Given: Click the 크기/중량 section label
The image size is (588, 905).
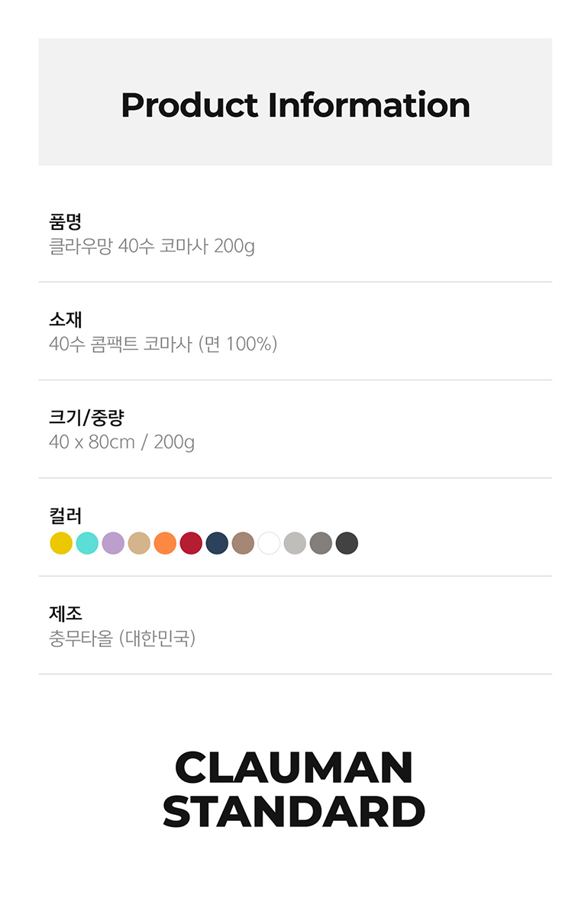Looking at the screenshot, I should (86, 418).
